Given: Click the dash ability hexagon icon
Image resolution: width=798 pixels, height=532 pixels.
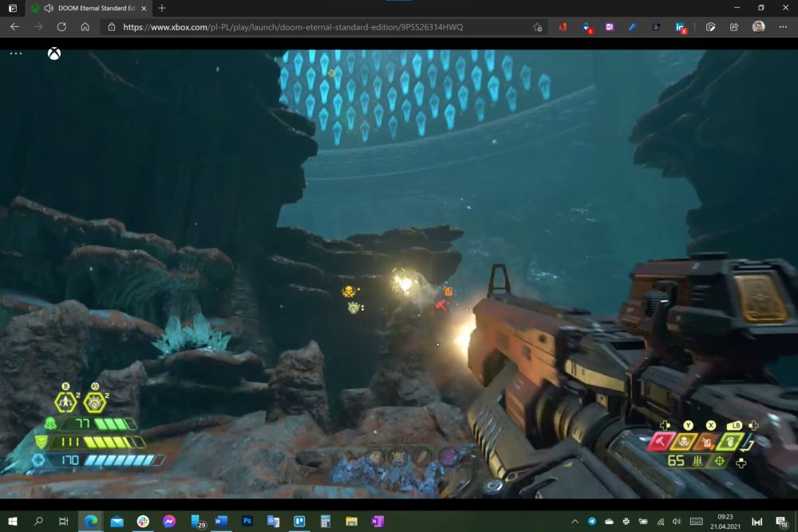Looking at the screenshot, I should (x=65, y=402).
